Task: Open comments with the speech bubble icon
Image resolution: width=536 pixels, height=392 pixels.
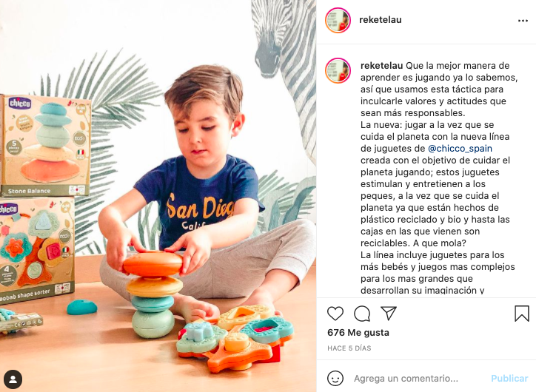Action: click(x=362, y=314)
